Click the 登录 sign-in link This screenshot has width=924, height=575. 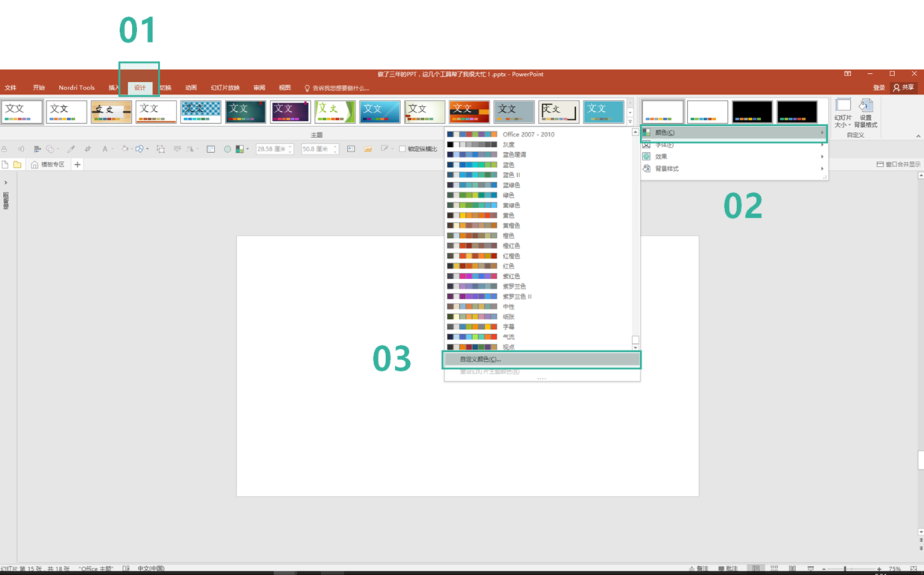(x=879, y=88)
